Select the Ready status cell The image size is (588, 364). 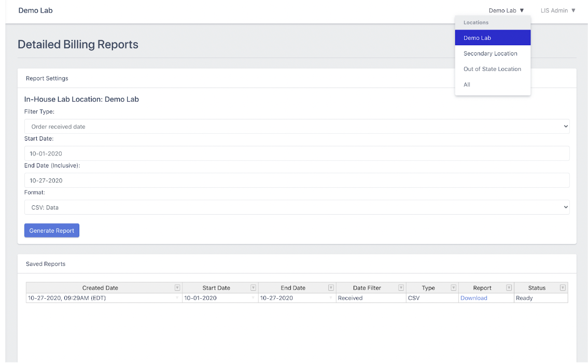[541, 298]
